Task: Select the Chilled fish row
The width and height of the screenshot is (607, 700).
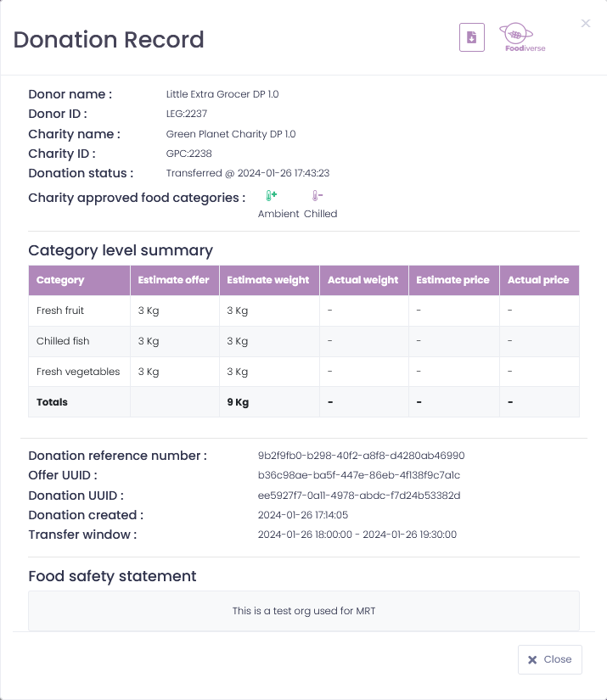Action: (63, 341)
